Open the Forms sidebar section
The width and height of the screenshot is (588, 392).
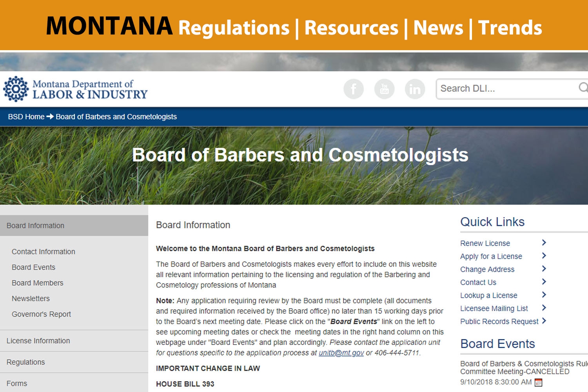74,383
